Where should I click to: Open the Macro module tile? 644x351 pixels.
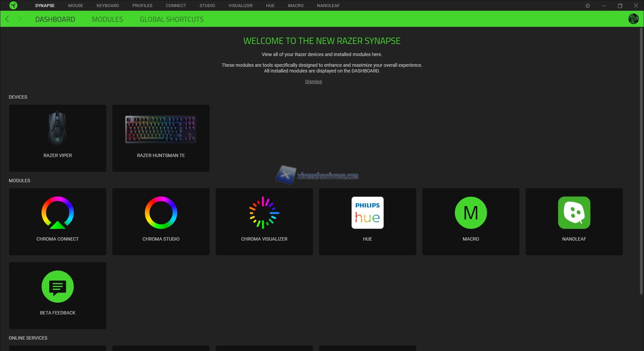tap(471, 221)
